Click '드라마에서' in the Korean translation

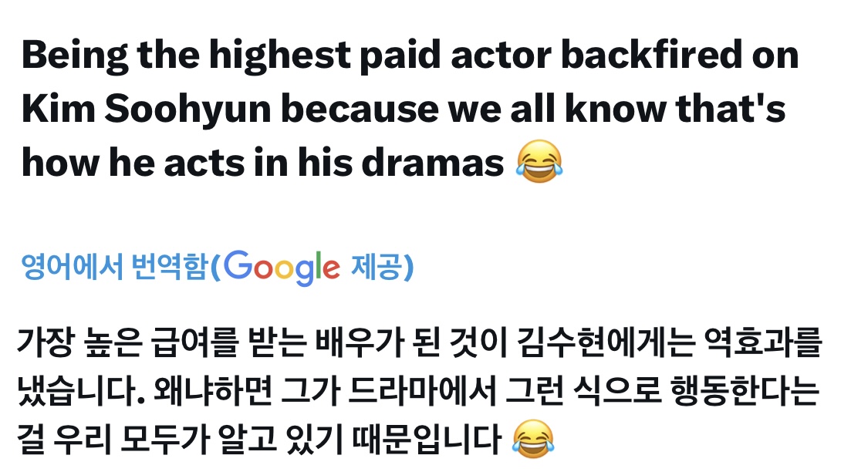(423, 391)
